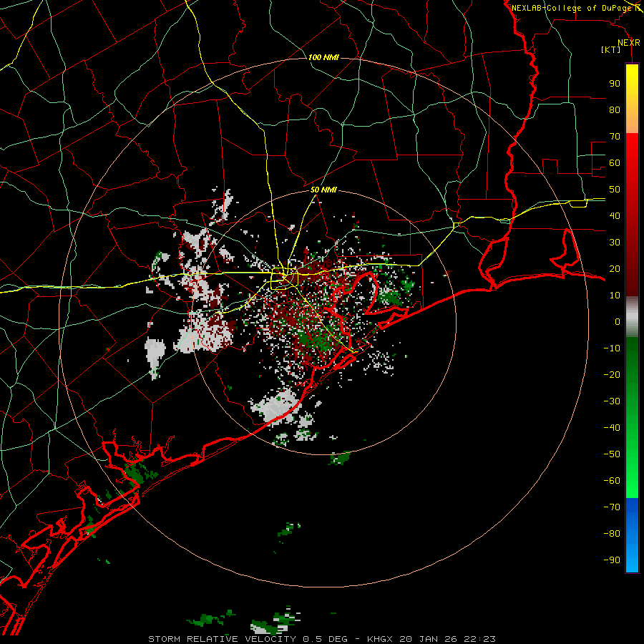Image resolution: width=644 pixels, height=644 pixels.
Task: Click the 100 NMI range ring label
Action: pyautogui.click(x=323, y=57)
